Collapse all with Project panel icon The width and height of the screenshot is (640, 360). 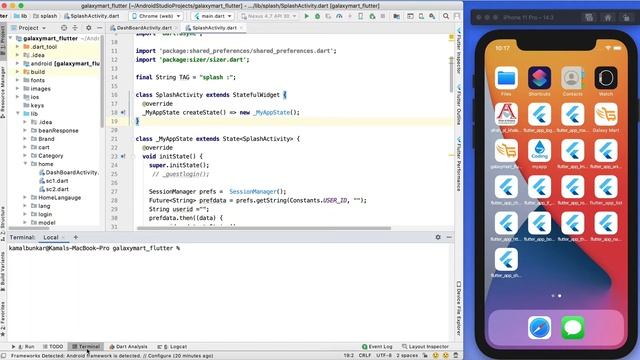(x=75, y=28)
